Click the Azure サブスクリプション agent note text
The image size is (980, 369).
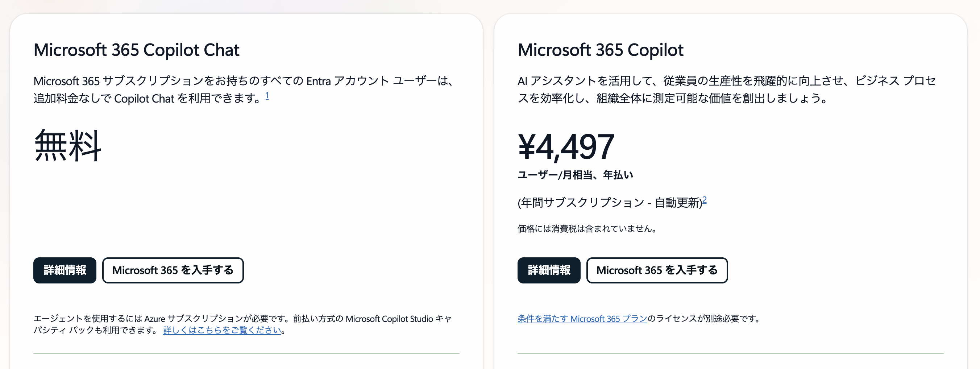click(x=163, y=319)
